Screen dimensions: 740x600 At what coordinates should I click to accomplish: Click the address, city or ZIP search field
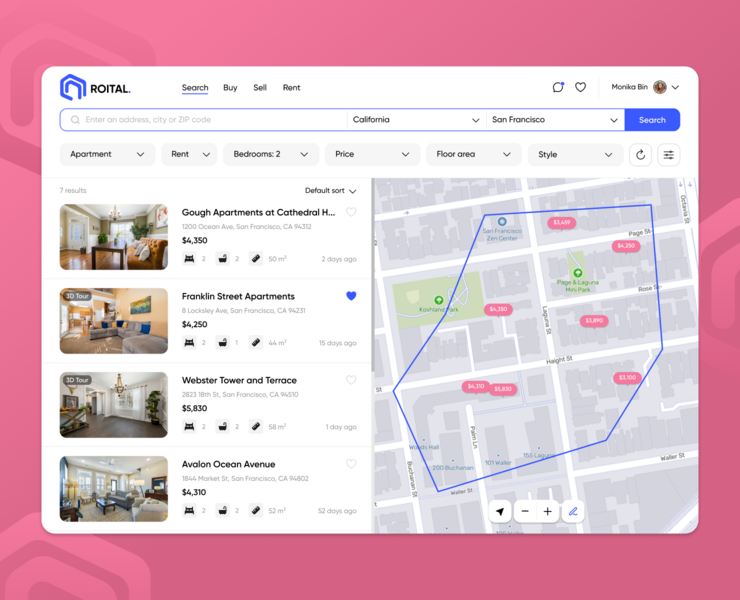210,120
